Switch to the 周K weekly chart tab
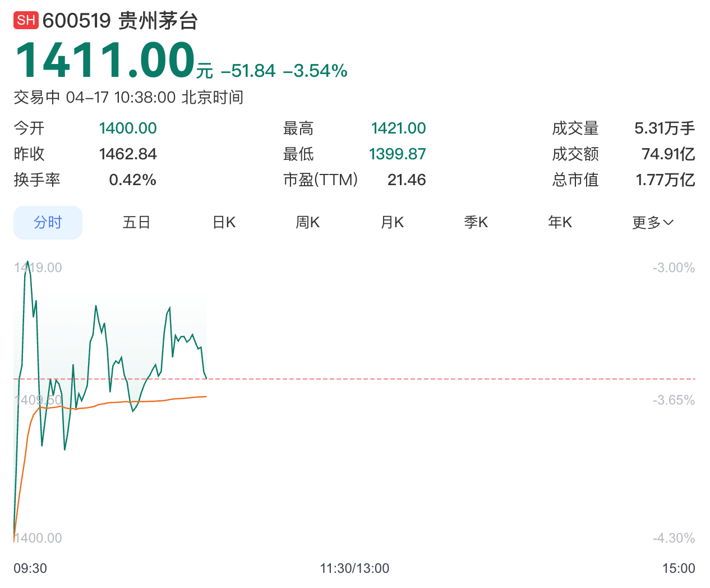 307,223
